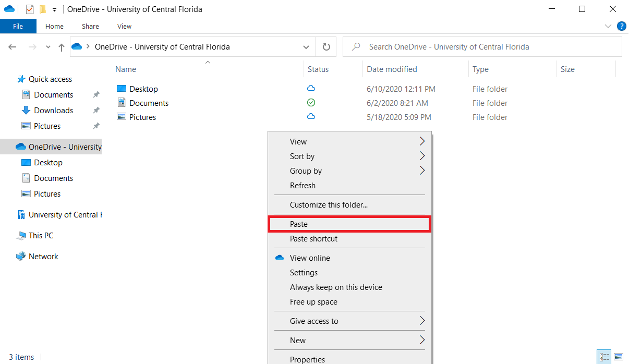The image size is (629, 364).
Task: Click the address bar breadcrumb chevron before OneDrive
Action: tap(89, 46)
